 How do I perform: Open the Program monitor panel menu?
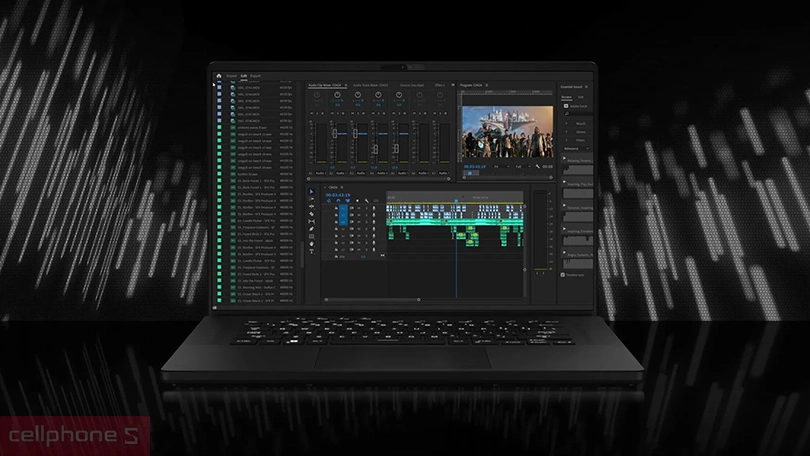click(487, 85)
